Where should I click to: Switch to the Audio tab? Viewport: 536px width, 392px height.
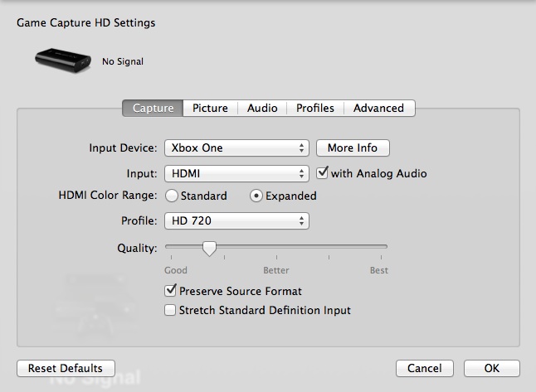pyautogui.click(x=262, y=108)
